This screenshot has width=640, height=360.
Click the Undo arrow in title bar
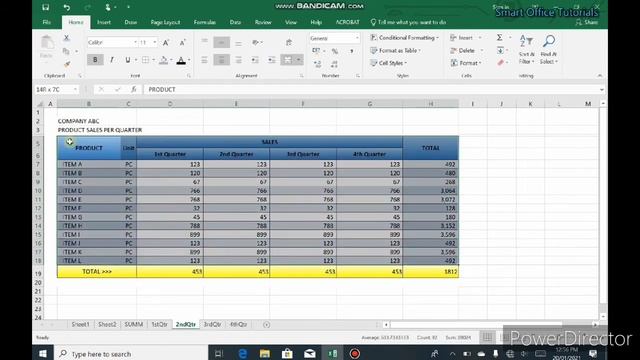click(67, 7)
